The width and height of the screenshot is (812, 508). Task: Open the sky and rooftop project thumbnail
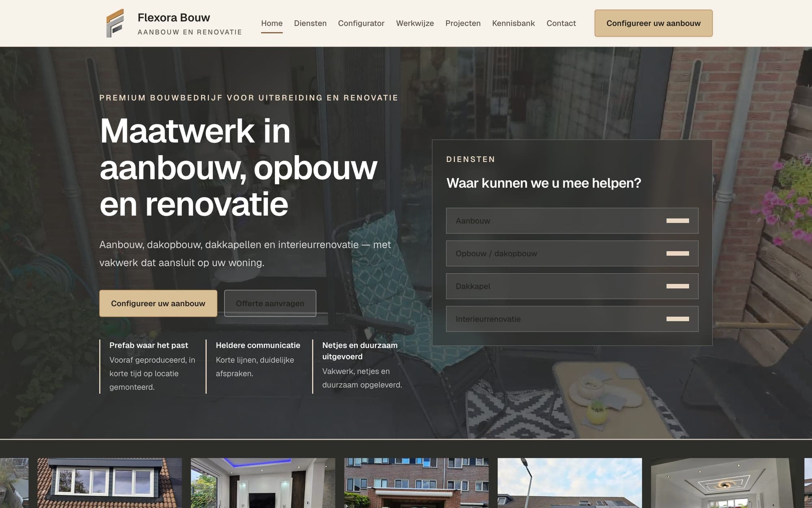coord(570,483)
